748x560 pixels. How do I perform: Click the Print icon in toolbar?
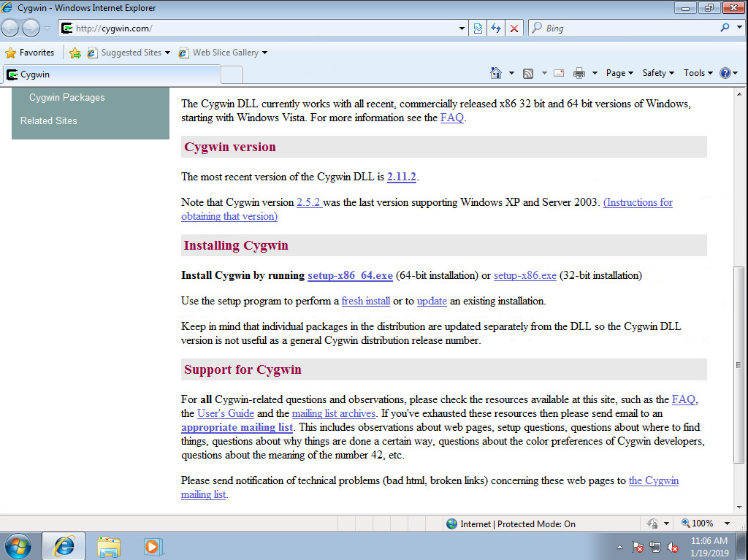[x=579, y=73]
